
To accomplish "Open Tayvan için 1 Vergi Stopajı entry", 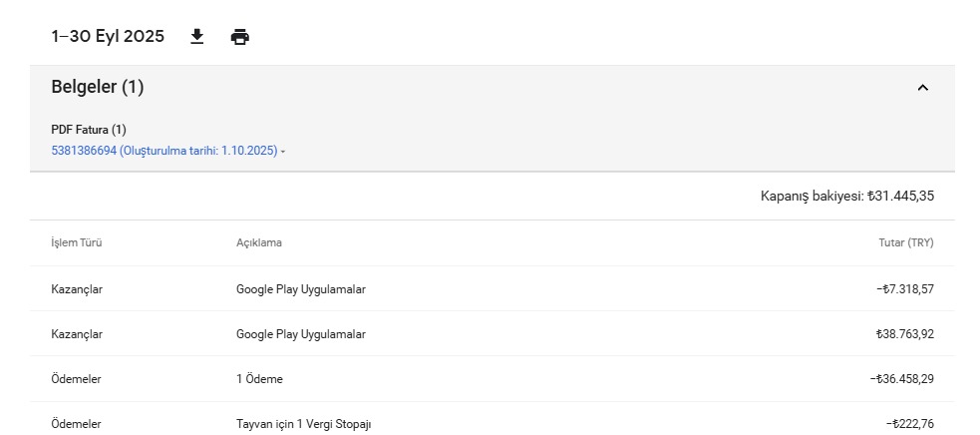I will tap(304, 424).
